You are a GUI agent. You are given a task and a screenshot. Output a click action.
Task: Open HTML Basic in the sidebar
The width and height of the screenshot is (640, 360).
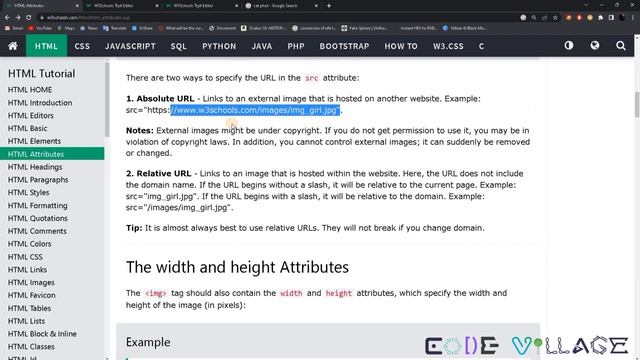pyautogui.click(x=52, y=128)
